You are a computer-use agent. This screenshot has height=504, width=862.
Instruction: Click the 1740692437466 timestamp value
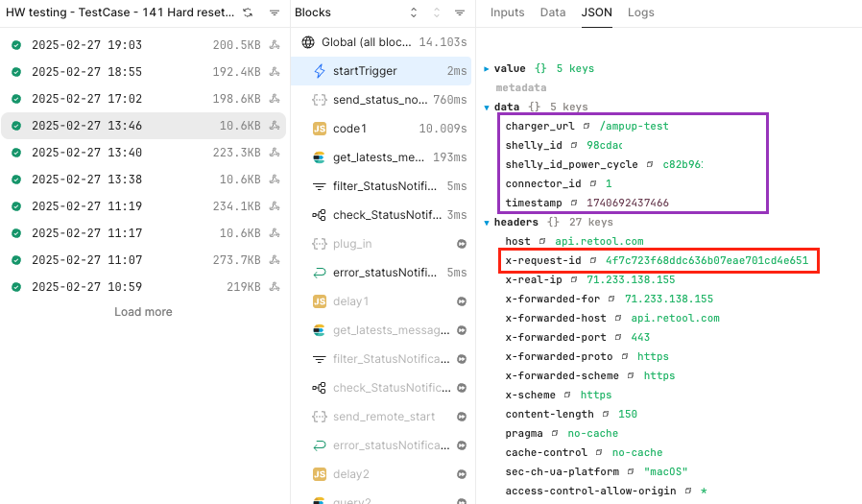(628, 203)
